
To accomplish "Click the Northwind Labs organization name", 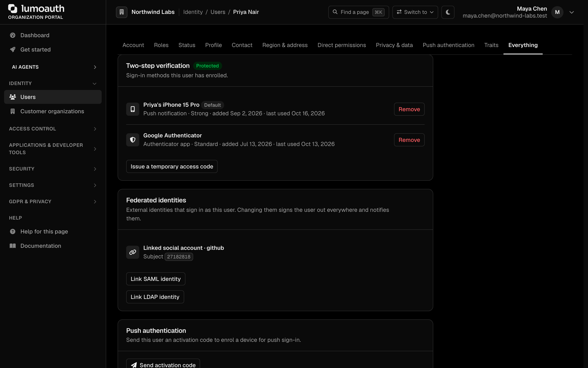I will pos(153,12).
